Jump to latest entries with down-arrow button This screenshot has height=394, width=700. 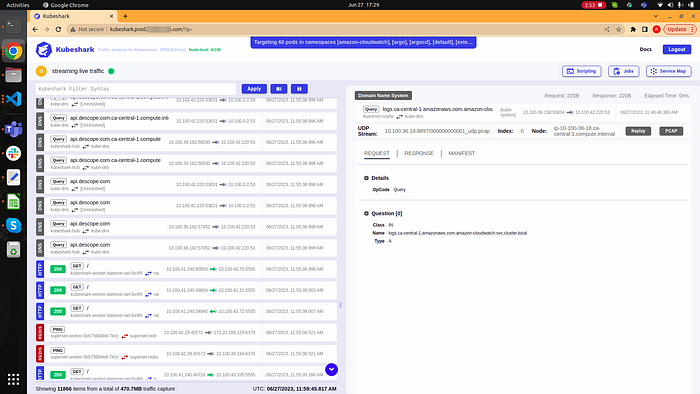point(331,369)
